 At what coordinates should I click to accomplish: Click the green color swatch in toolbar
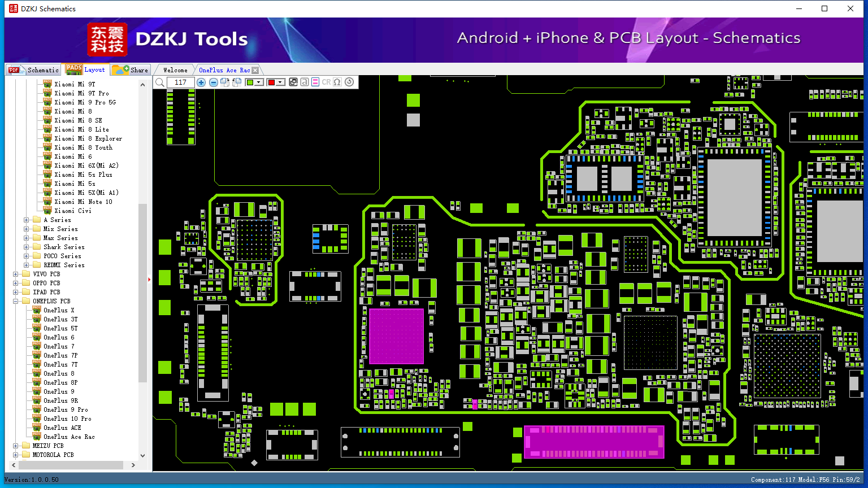pos(250,82)
